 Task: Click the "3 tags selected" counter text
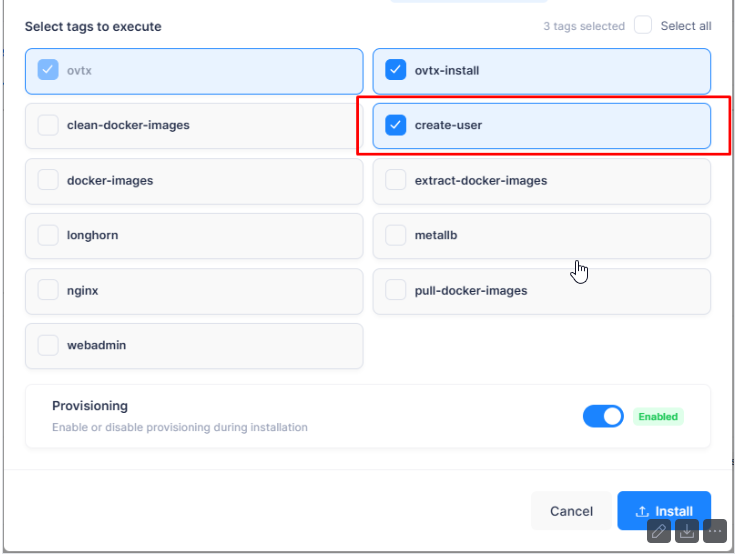584,27
